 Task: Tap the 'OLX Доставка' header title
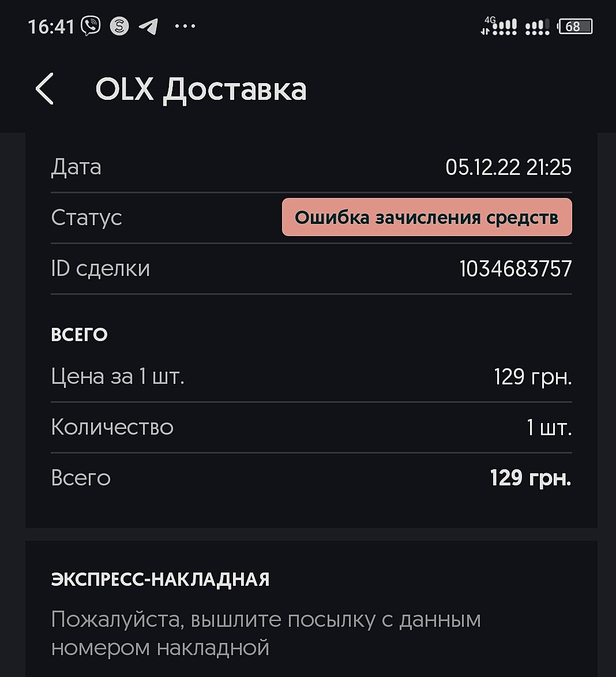201,89
